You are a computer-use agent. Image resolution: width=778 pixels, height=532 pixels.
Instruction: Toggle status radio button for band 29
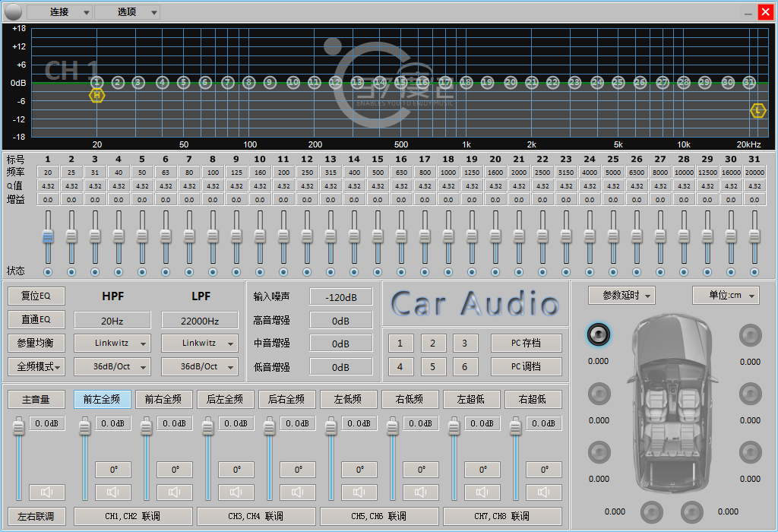coord(707,272)
